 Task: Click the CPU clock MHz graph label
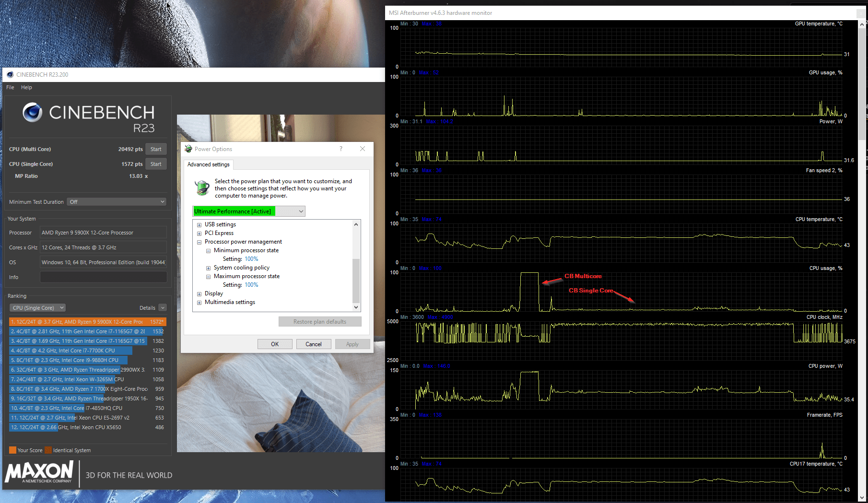click(x=824, y=317)
